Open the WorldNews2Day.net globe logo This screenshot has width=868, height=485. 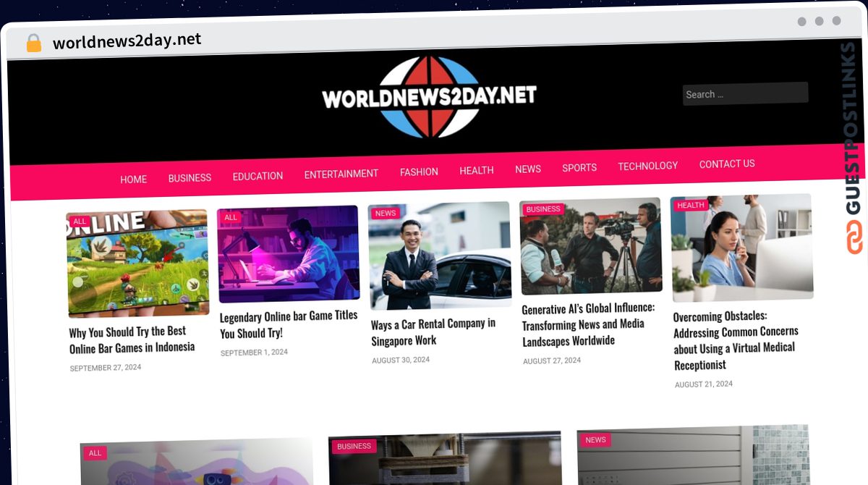(x=429, y=97)
